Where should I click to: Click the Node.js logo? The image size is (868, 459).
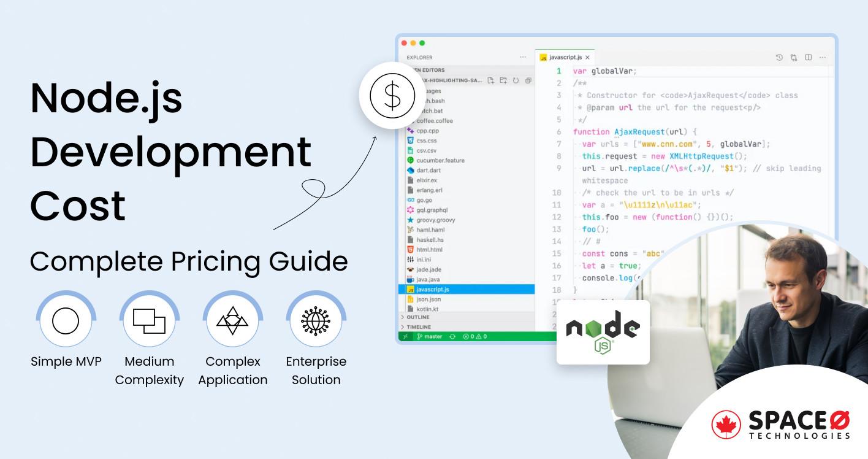603,332
